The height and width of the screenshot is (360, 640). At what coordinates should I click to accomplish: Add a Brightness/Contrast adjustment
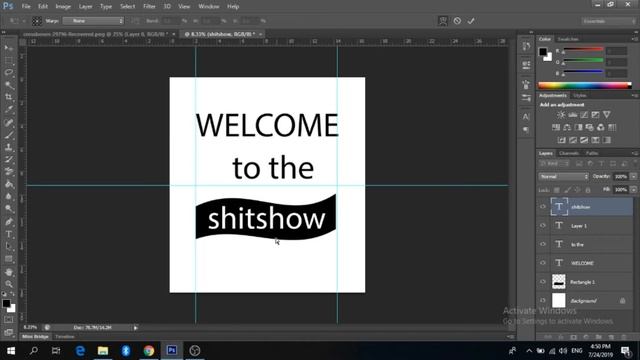(561, 115)
